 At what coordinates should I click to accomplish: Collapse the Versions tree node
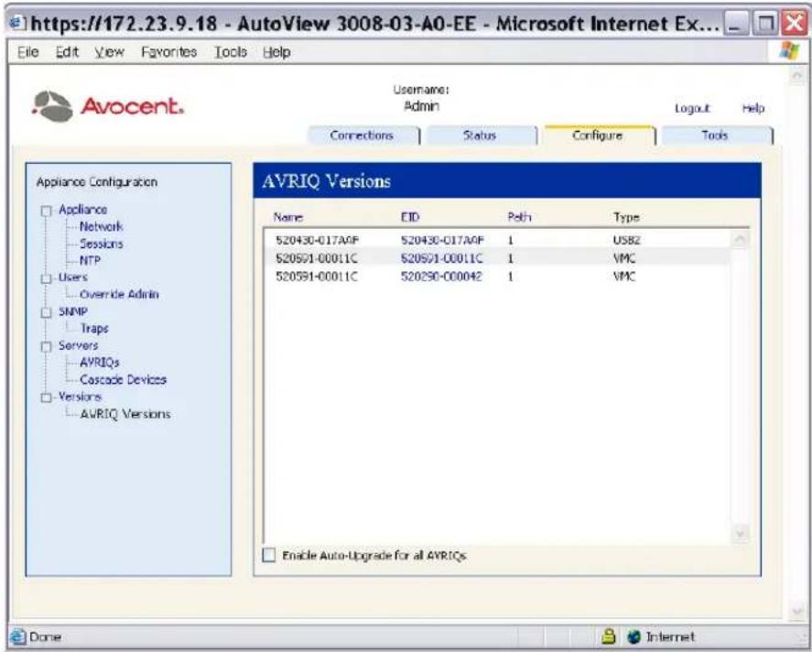point(47,397)
